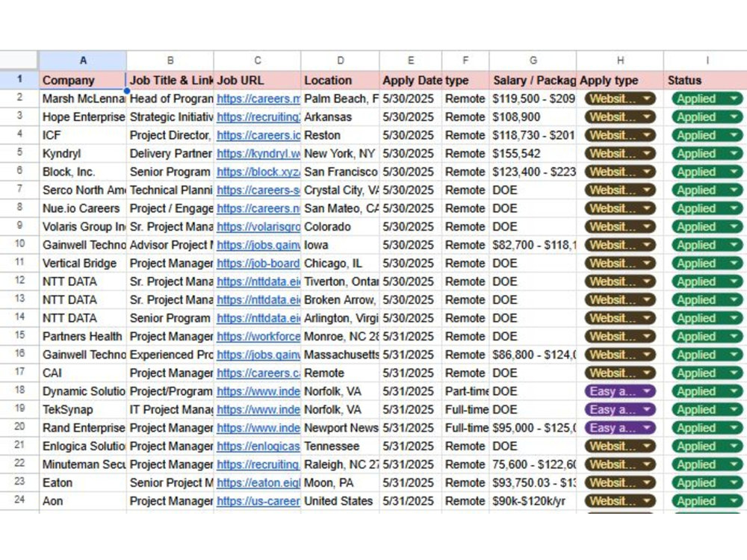Click the Company header cell
This screenshot has width=747, height=560.
[x=83, y=80]
